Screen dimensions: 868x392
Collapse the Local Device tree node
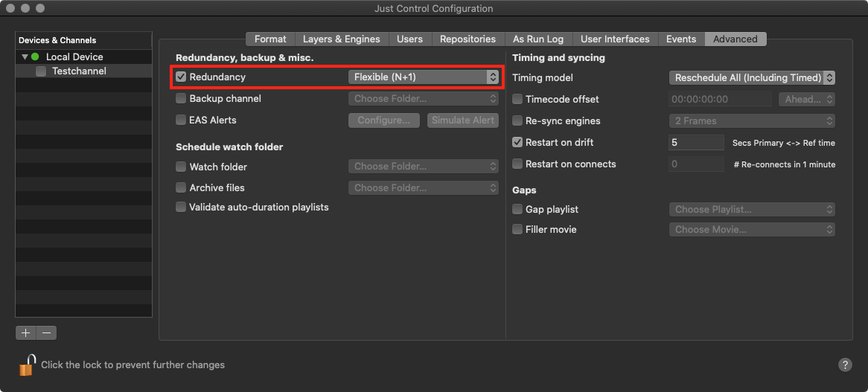coord(25,57)
